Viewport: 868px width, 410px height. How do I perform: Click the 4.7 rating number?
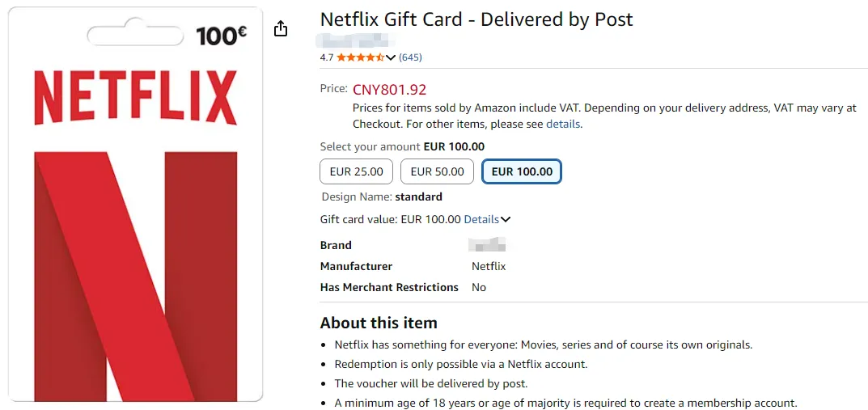coord(327,57)
